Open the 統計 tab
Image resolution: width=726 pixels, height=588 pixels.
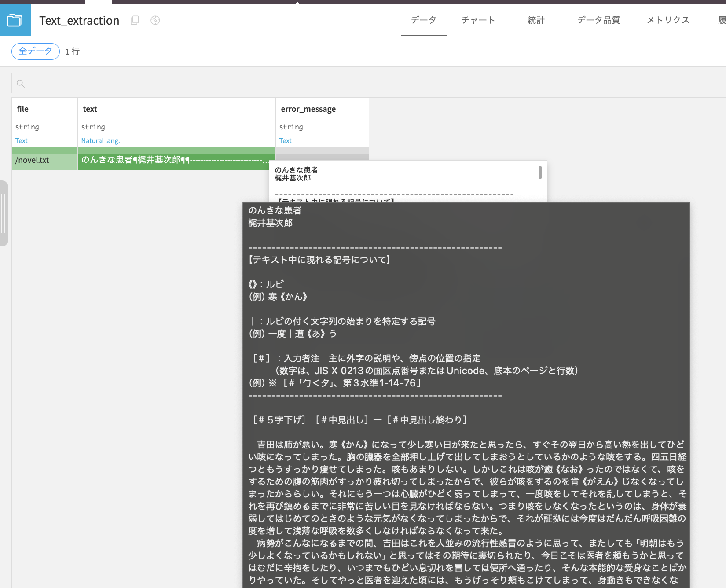[536, 20]
